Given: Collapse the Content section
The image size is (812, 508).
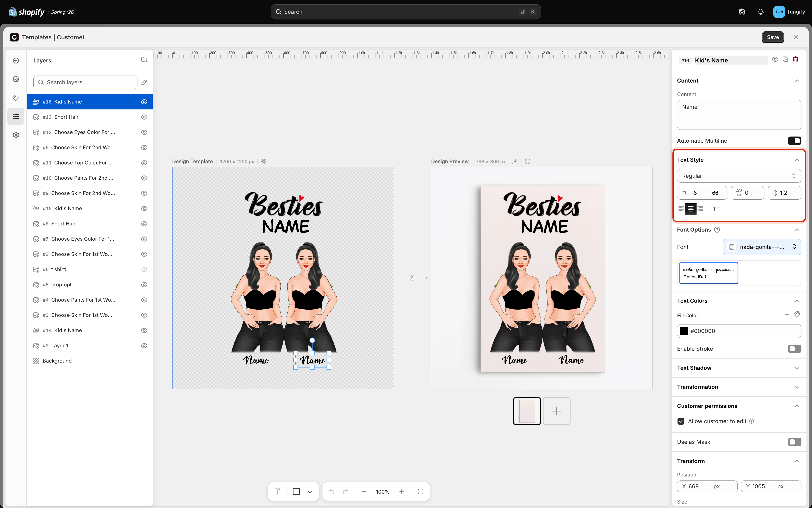Looking at the screenshot, I should 797,81.
